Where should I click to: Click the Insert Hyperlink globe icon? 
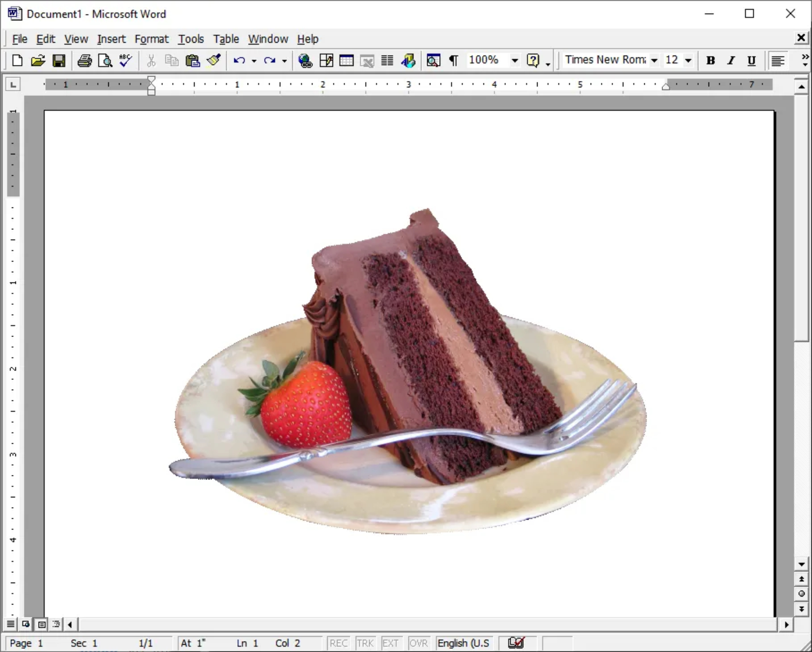click(x=305, y=61)
